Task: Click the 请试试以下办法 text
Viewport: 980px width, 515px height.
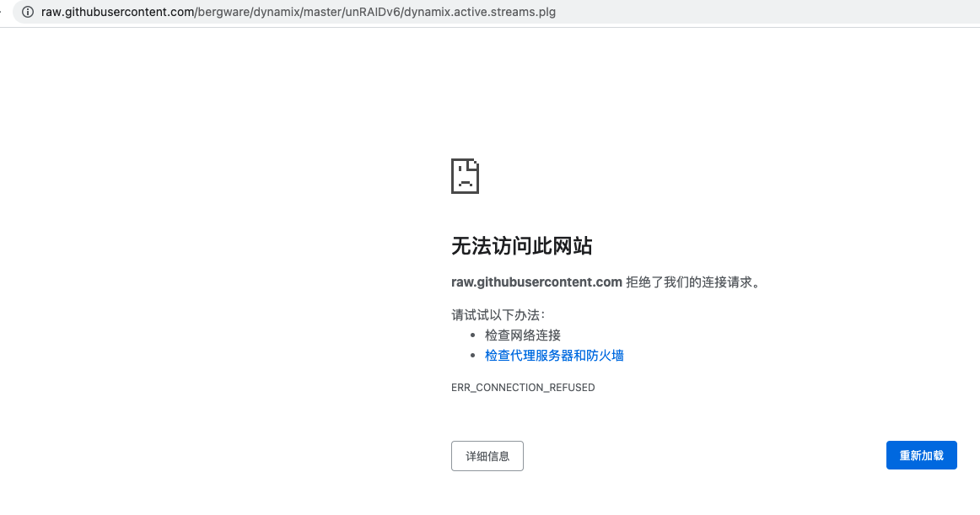Action: point(498,315)
